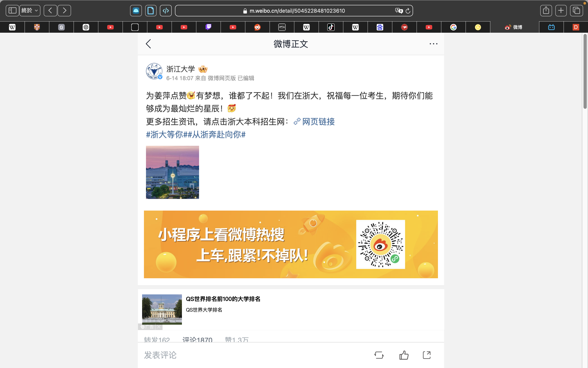Switch to the yellow lemon icon tab

[x=478, y=27]
